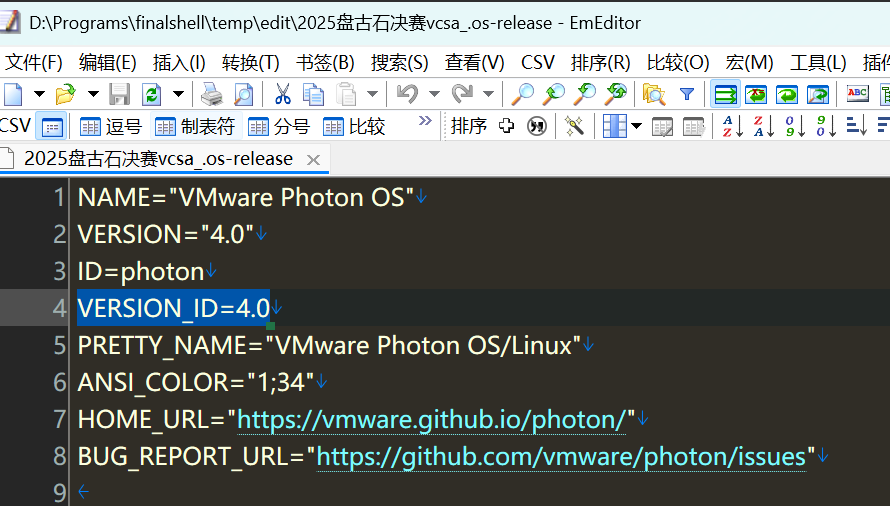
Task: Open the 搜索(S) Search menu
Action: click(400, 62)
